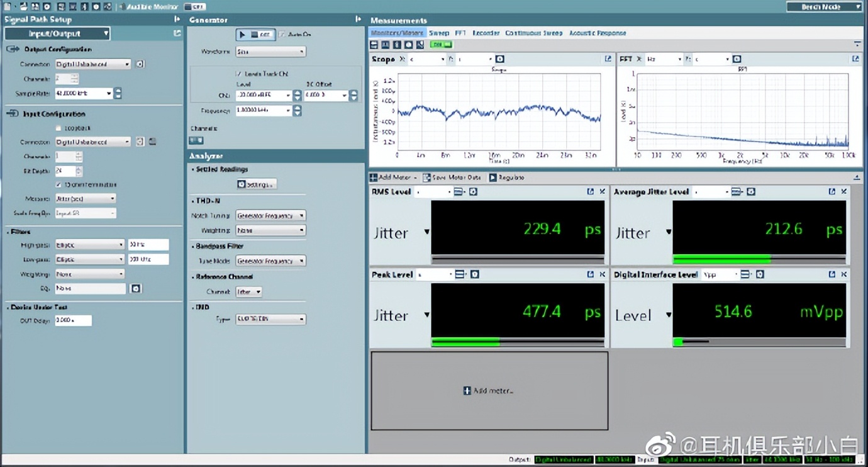This screenshot has height=467, width=868.
Task: Click the Output Connection settings icon
Action: [140, 64]
